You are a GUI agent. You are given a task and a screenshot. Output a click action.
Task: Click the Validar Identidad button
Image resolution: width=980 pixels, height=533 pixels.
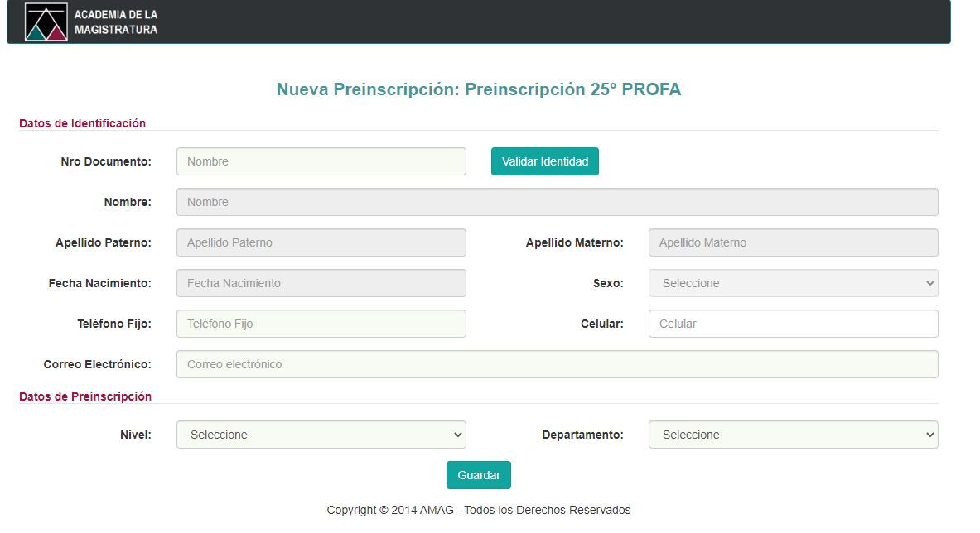click(544, 161)
